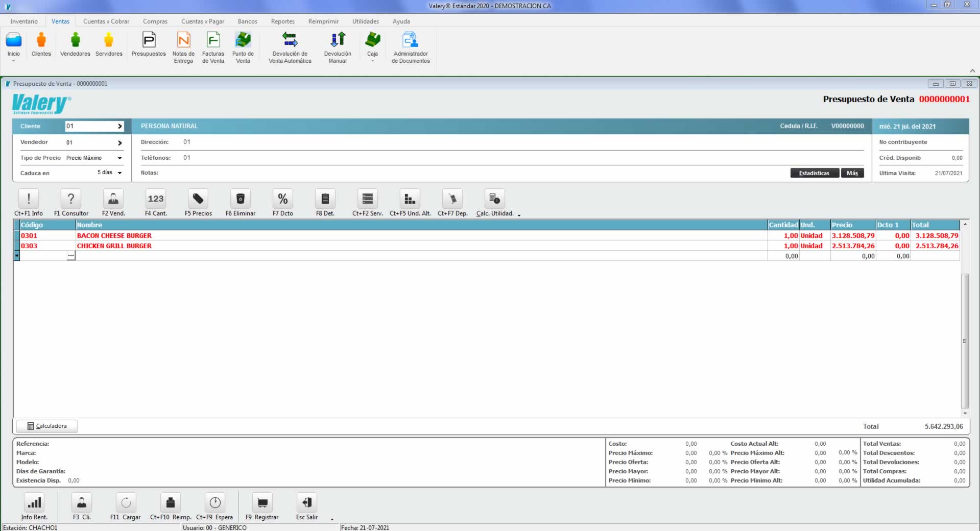Launch Punto de Venta
Viewport: 980px width, 531px height.
coord(243,47)
